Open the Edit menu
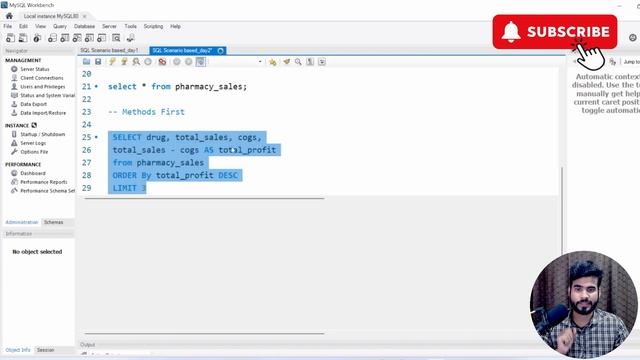 point(23,26)
